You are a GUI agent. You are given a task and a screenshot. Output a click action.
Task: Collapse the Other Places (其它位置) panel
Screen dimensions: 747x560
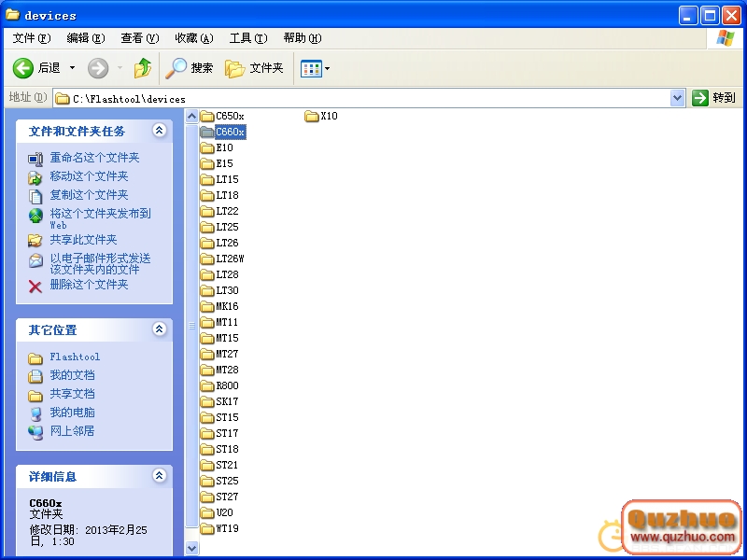tap(160, 329)
